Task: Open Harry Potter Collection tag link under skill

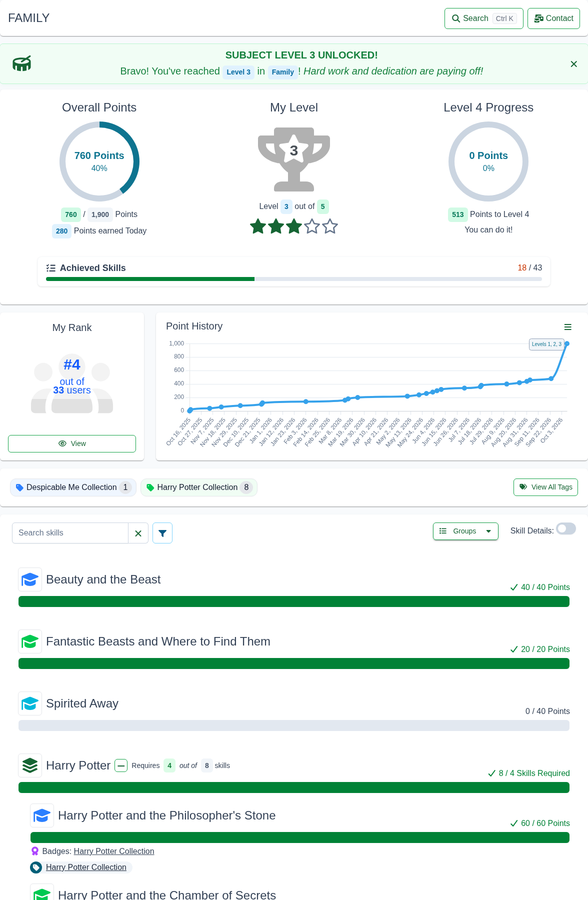Action: point(86,867)
